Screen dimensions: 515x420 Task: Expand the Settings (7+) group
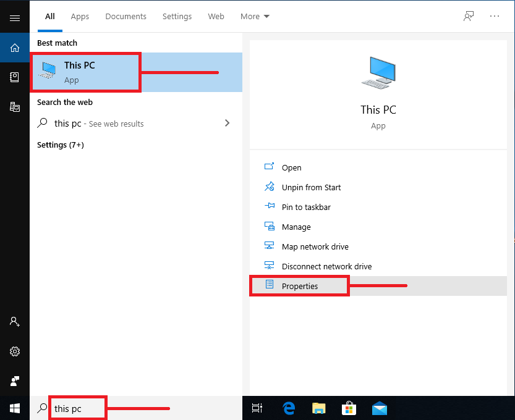pos(61,145)
